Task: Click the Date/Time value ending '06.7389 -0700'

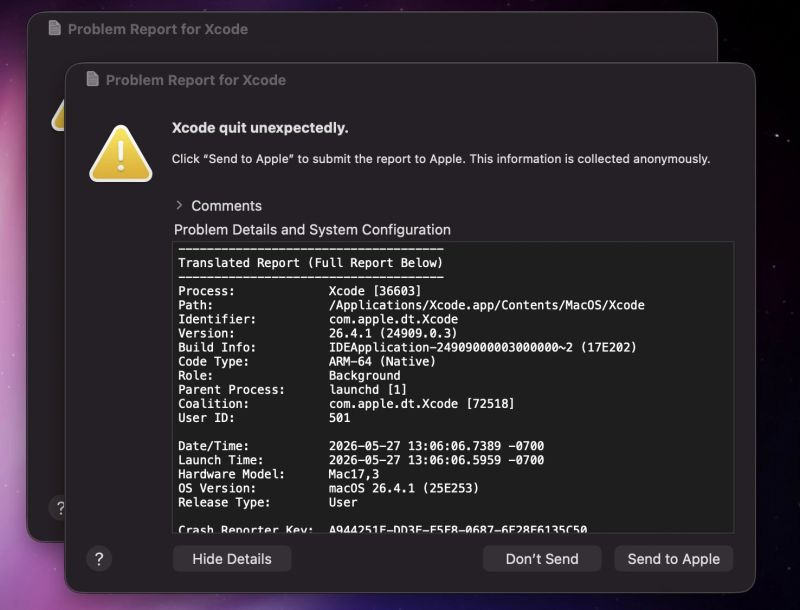Action: coord(436,446)
